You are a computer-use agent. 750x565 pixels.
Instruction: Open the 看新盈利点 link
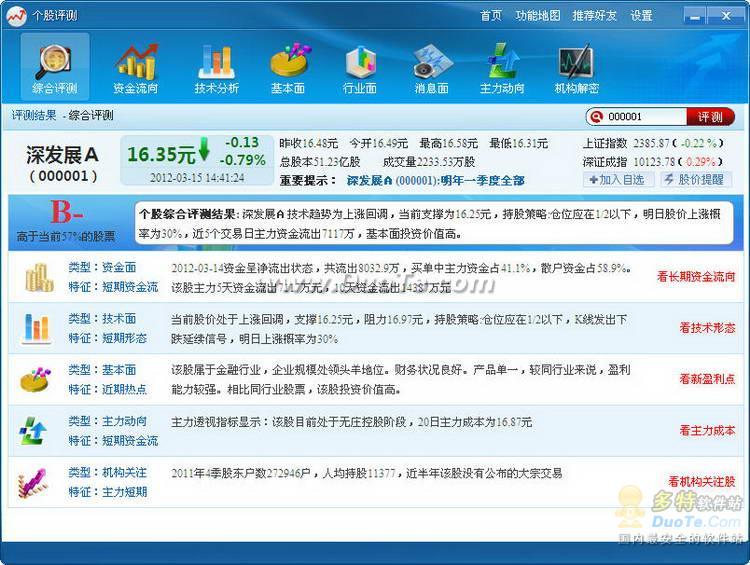pos(707,379)
